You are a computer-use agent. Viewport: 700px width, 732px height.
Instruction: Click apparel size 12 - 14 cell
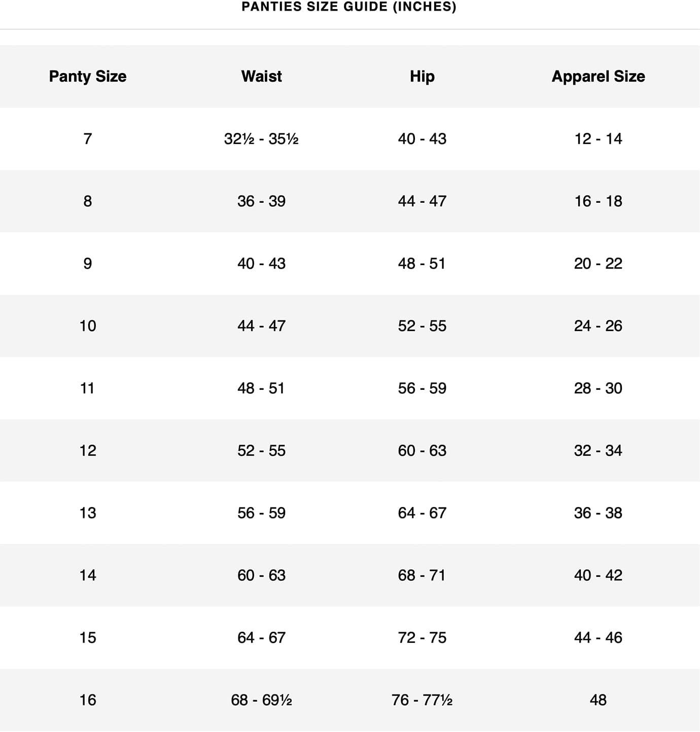(x=598, y=139)
